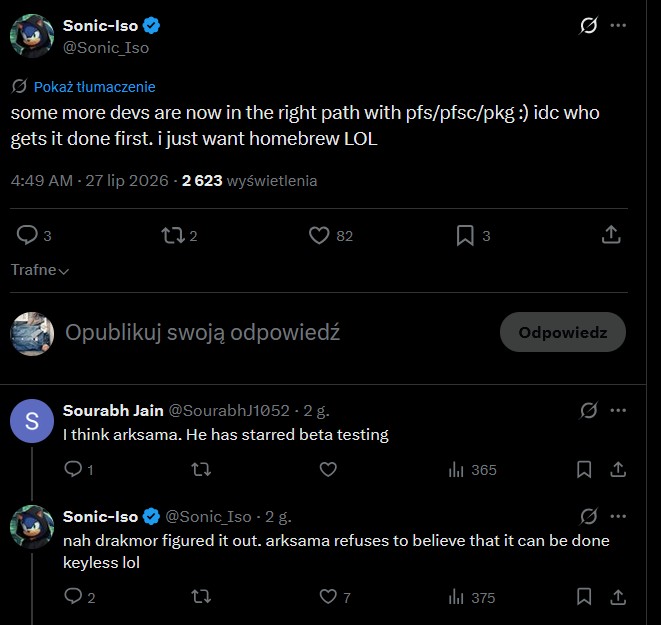
Task: Click the Odpowiedz button
Action: [563, 332]
